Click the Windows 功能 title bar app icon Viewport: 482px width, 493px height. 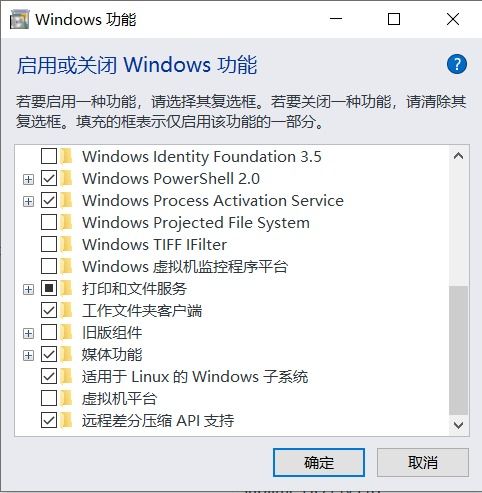19,19
